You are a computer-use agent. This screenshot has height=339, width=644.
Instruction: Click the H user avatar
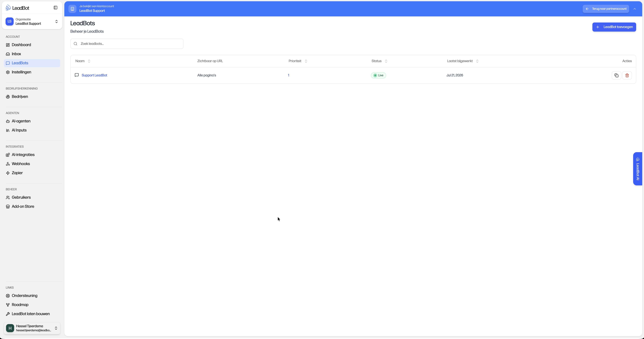click(x=10, y=328)
